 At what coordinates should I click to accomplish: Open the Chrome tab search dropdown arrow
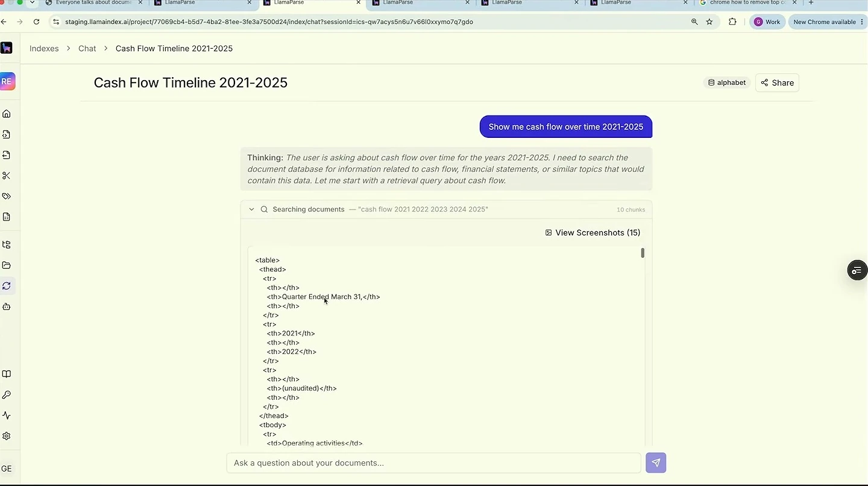click(32, 2)
